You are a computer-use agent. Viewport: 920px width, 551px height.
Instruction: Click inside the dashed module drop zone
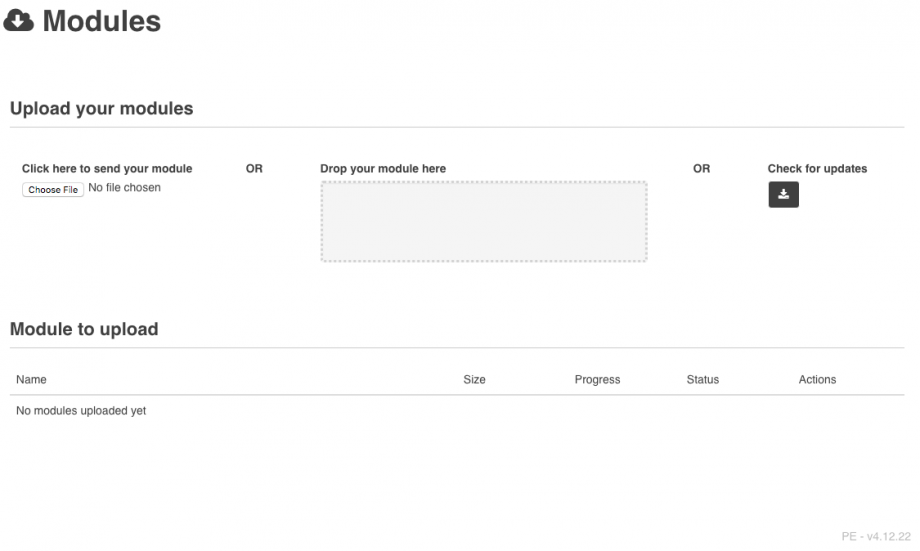(483, 221)
